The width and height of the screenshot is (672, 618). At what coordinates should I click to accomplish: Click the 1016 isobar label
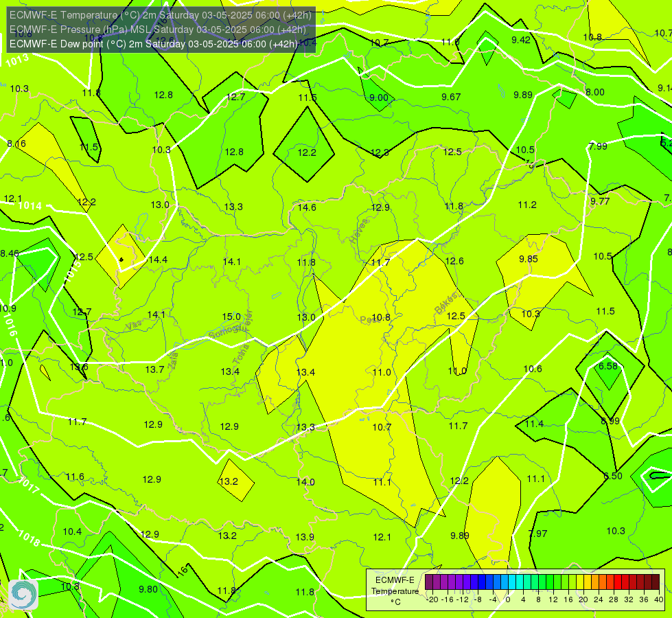point(10,325)
